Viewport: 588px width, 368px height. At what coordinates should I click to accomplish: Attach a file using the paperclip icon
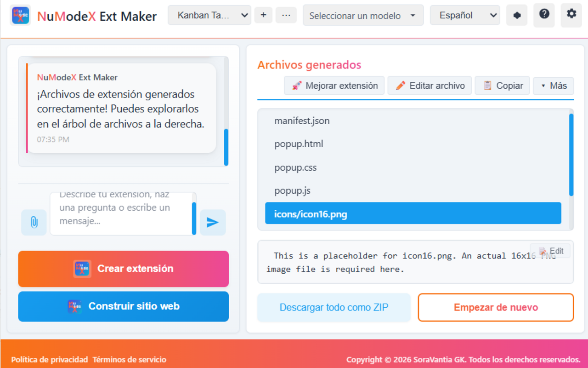point(34,222)
